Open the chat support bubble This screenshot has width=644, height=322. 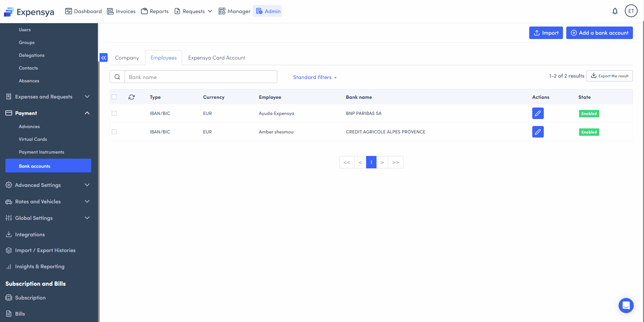[x=626, y=305]
